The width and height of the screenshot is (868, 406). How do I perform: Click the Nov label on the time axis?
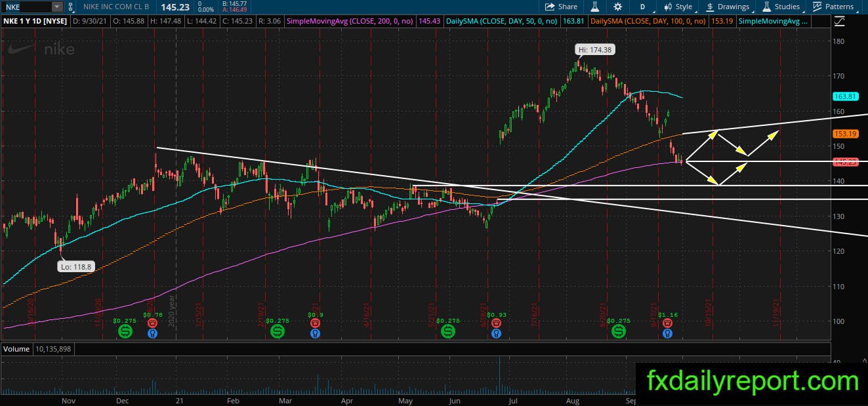click(x=68, y=399)
